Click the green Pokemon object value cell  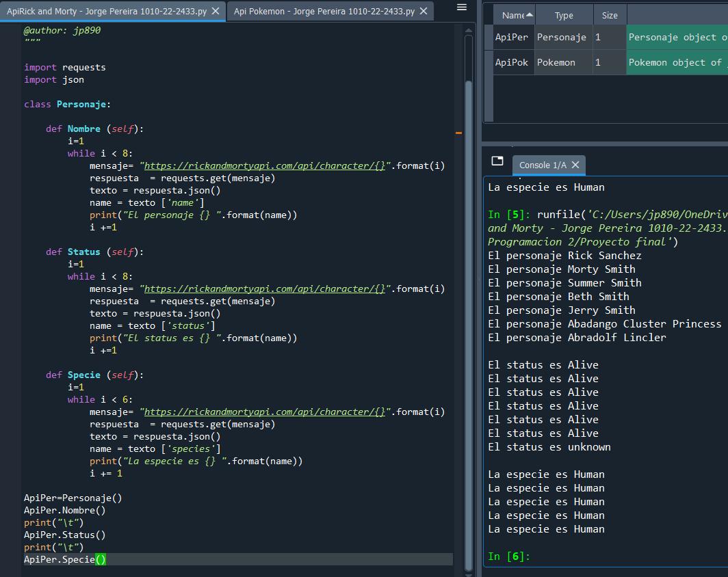click(x=677, y=62)
